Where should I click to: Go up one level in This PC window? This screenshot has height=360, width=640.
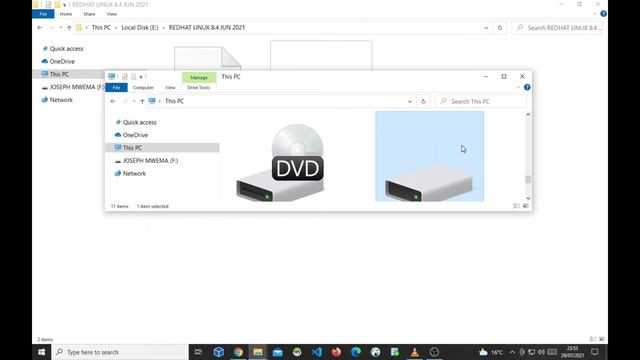coord(142,101)
